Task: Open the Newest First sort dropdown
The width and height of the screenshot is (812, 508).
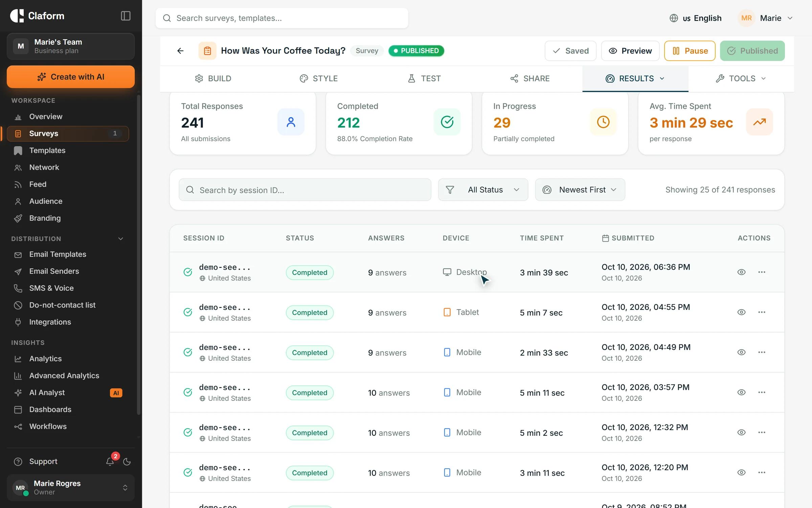Action: click(580, 190)
